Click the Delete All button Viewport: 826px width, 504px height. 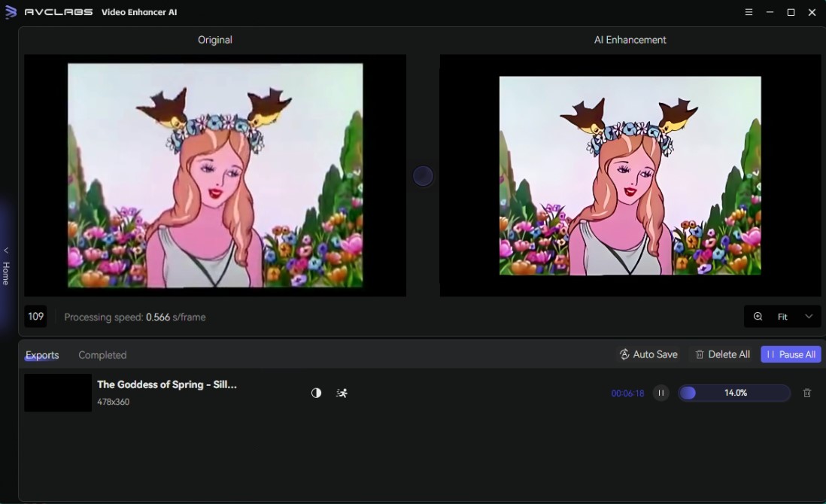click(722, 354)
